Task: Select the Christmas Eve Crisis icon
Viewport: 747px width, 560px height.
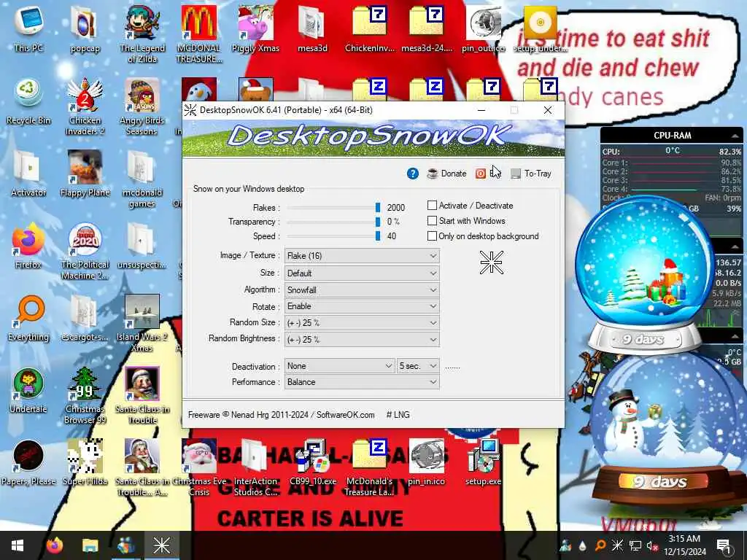Action: pos(199,467)
